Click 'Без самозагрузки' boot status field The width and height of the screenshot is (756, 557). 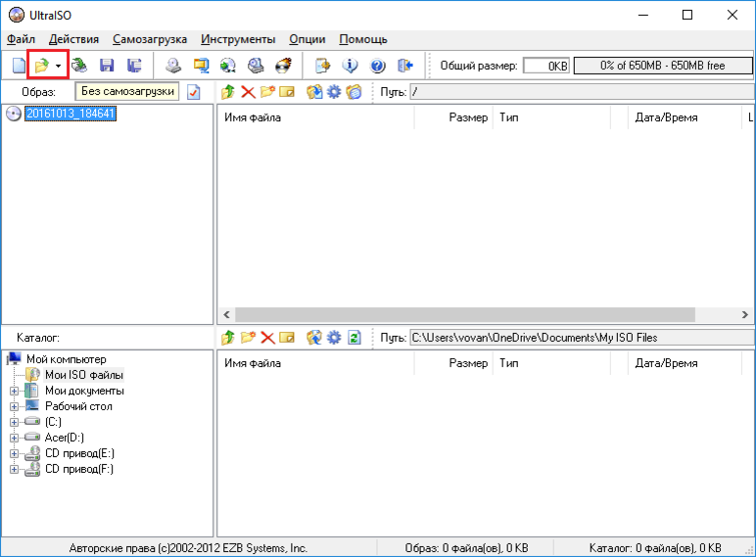point(127,92)
